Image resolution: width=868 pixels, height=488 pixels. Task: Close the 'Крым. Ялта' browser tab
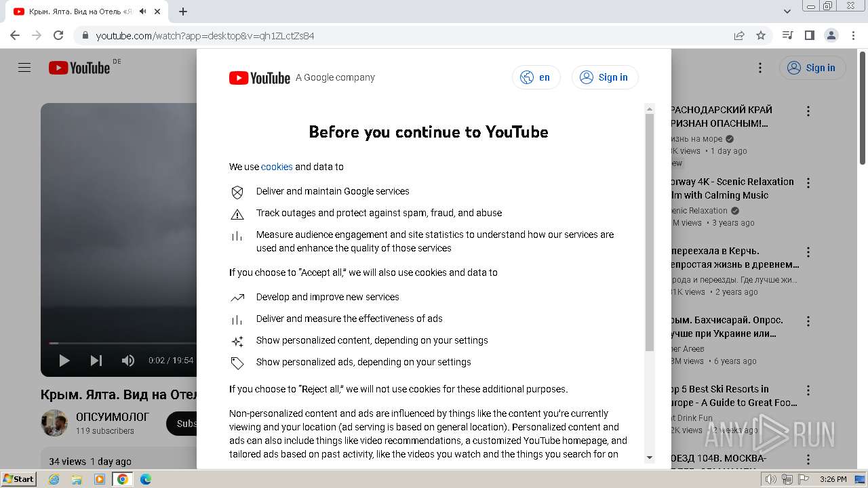coord(157,12)
